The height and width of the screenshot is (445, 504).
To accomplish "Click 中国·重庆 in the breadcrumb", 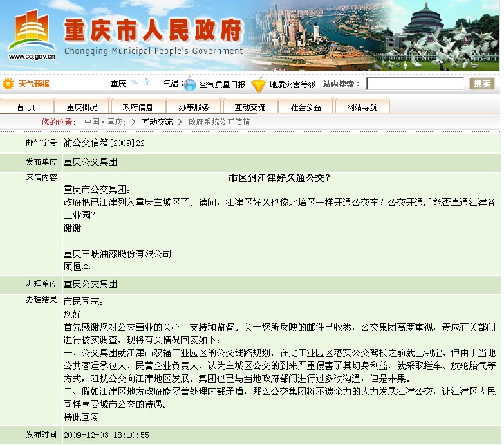I will coord(104,122).
